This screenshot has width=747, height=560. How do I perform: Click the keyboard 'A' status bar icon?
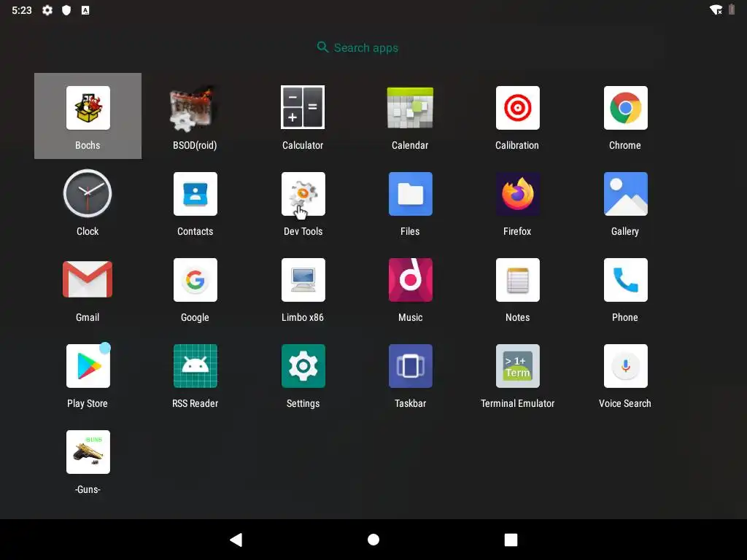click(85, 10)
